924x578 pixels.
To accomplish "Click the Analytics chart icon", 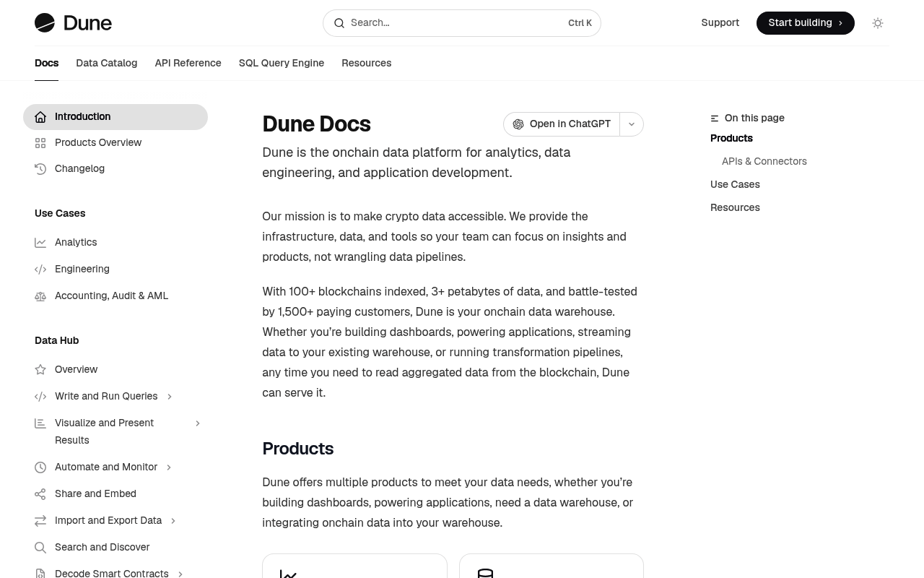I will (40, 243).
